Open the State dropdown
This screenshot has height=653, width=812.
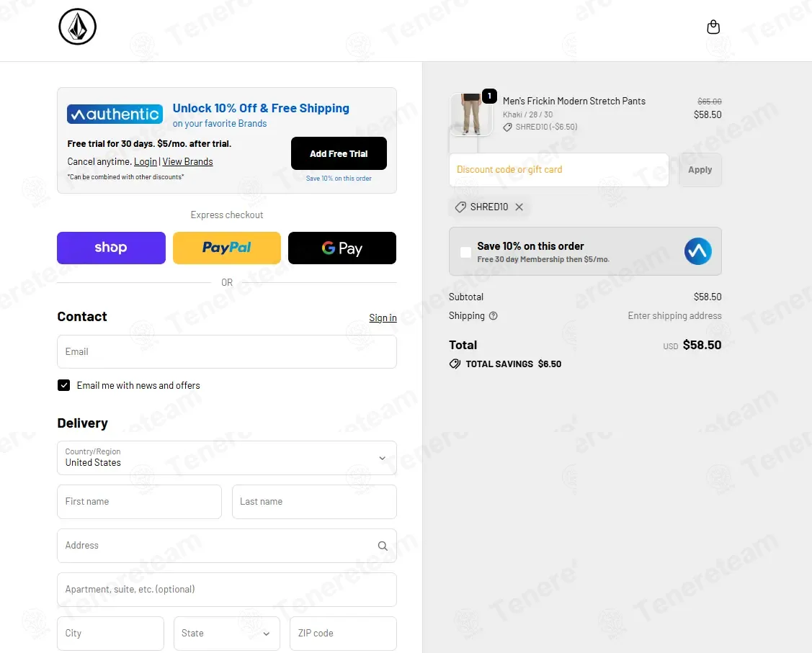(x=226, y=634)
